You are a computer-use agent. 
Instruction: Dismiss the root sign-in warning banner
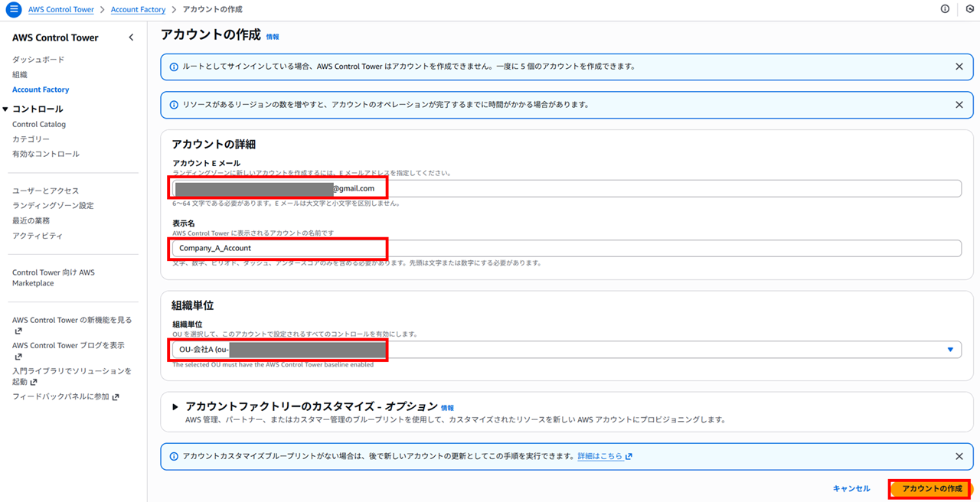coord(959,67)
